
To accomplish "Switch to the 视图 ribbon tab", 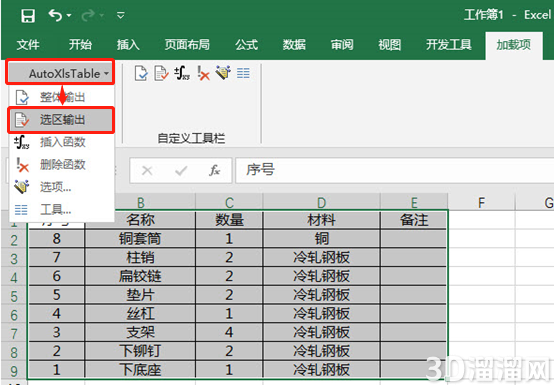I will [390, 45].
